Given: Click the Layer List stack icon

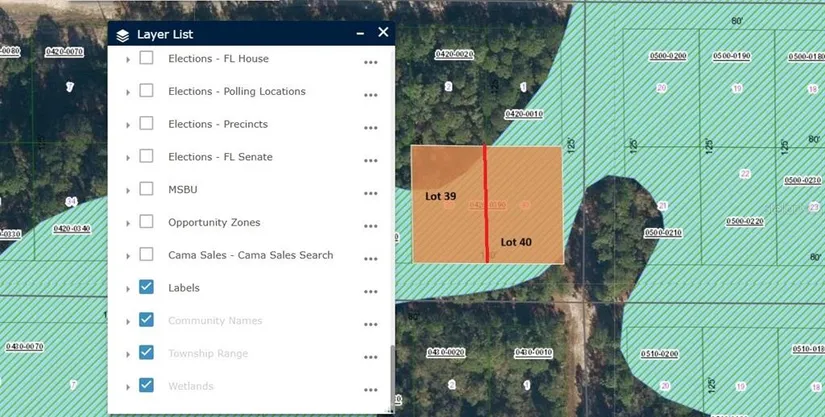Looking at the screenshot, I should pos(123,35).
